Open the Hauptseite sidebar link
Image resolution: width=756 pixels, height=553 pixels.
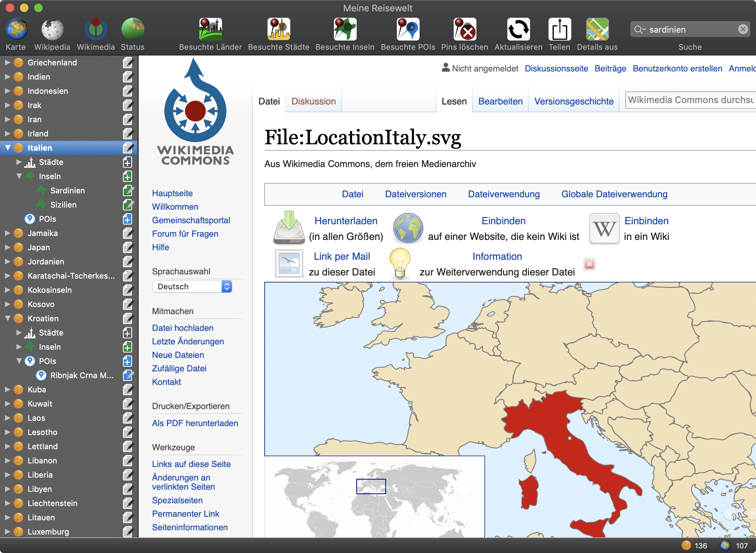coord(172,193)
